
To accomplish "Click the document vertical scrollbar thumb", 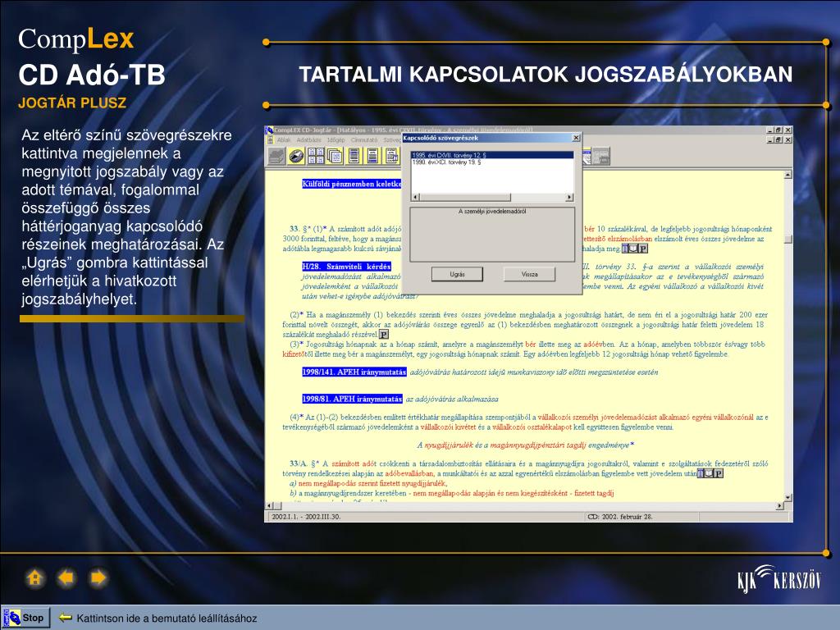I will [788, 239].
